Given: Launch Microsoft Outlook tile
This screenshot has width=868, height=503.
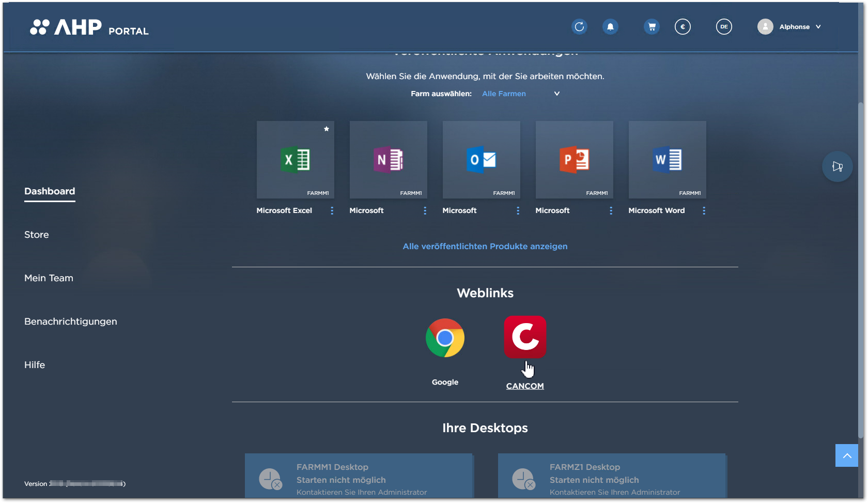Looking at the screenshot, I should [482, 160].
